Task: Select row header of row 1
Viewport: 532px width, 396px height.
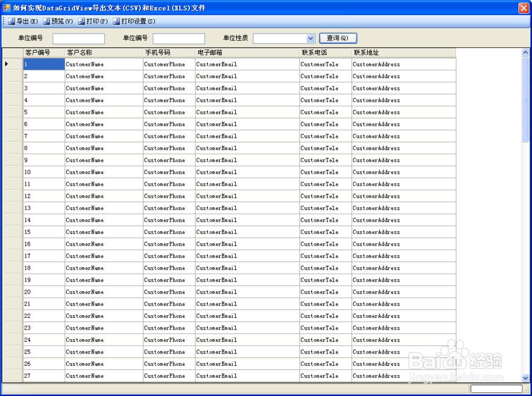Action: click(x=13, y=64)
